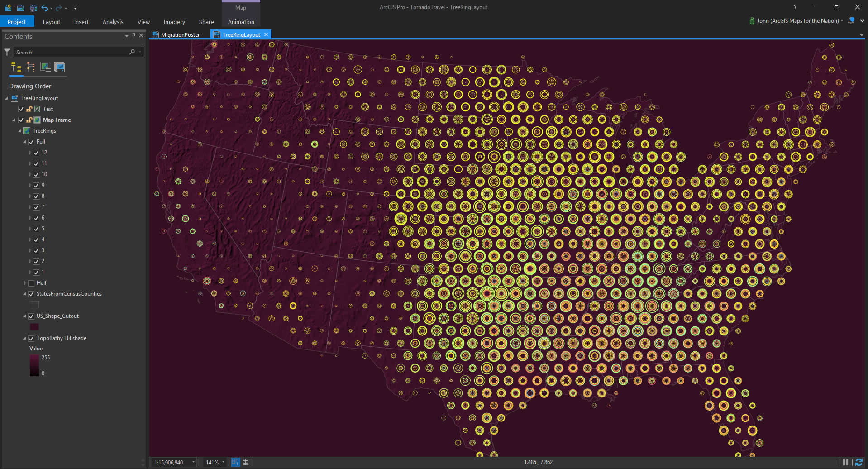Expand layer 11 in the tree
Image resolution: width=868 pixels, height=469 pixels.
tap(30, 163)
